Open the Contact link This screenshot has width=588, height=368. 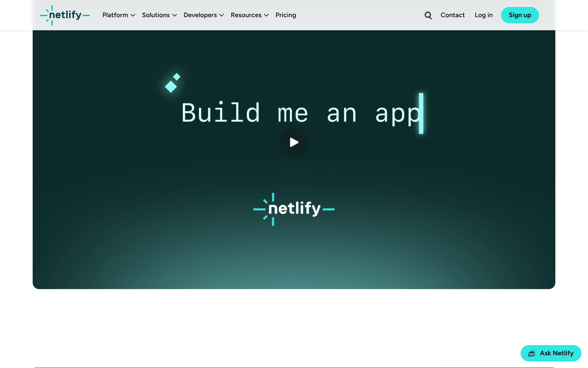[x=452, y=15]
